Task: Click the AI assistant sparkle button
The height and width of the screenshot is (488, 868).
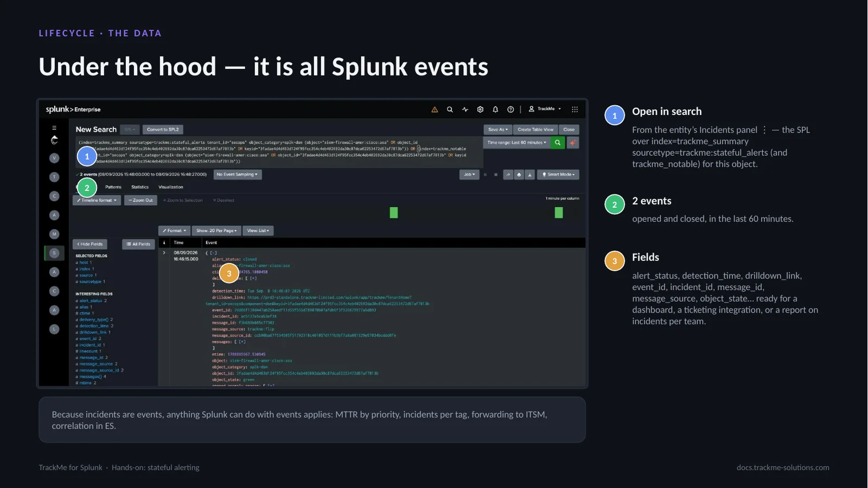Action: 572,143
